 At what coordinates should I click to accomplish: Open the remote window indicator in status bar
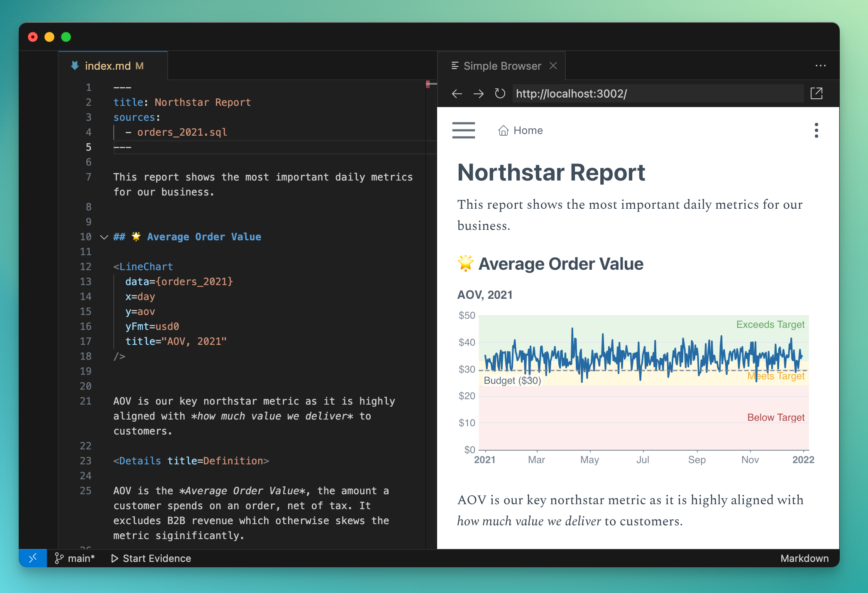click(x=33, y=558)
